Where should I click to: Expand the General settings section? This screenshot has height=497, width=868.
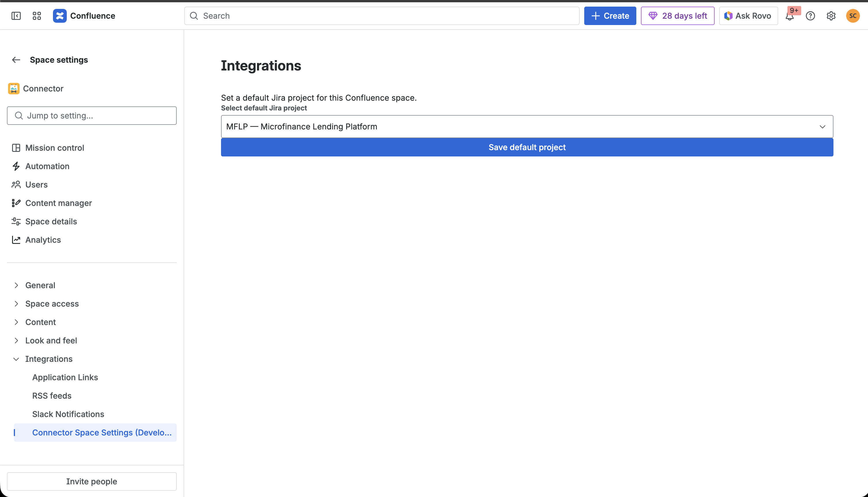[16, 285]
